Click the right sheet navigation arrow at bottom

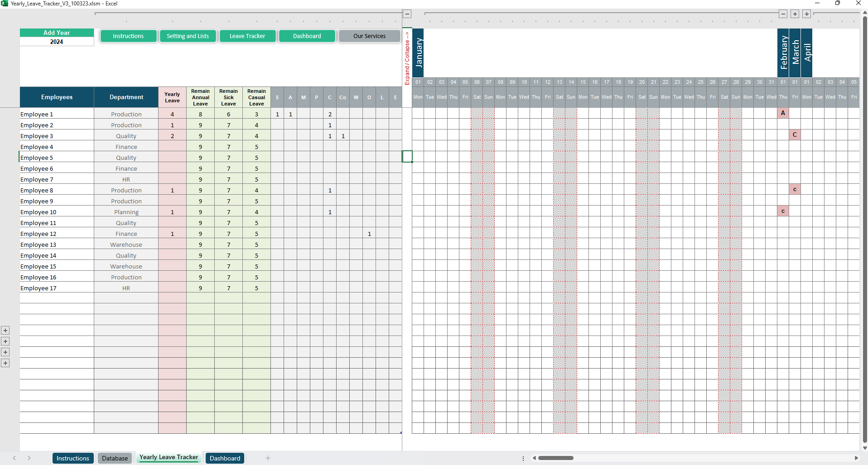(29, 458)
